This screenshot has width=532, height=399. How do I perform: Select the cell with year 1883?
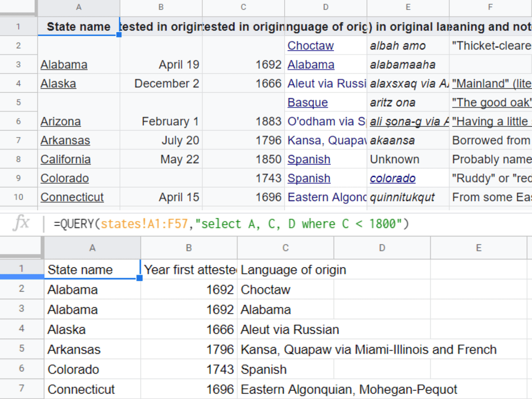click(243, 122)
